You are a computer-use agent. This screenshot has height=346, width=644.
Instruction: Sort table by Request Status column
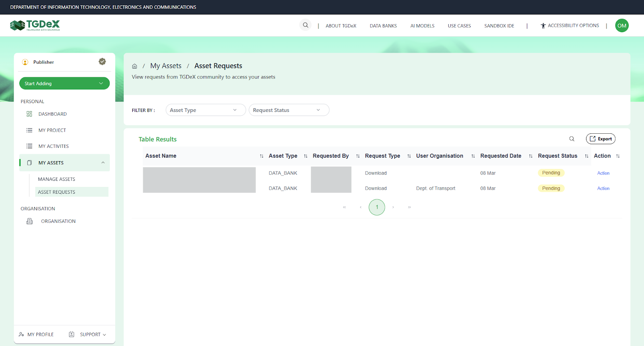[x=586, y=156]
